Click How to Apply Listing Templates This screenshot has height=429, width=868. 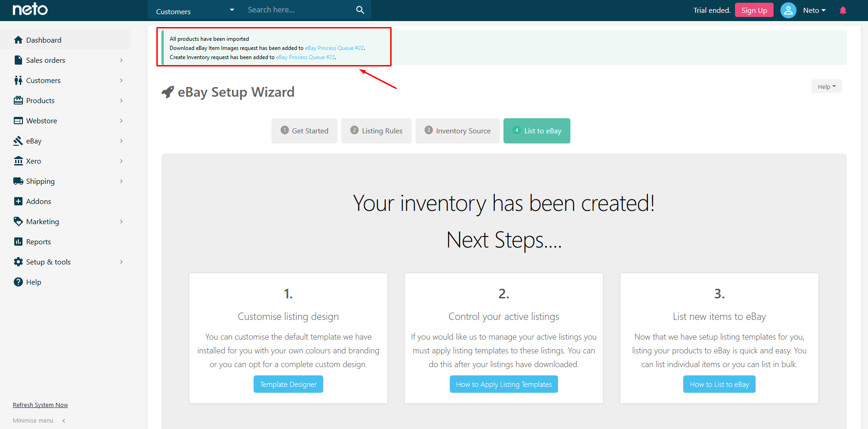pos(504,384)
